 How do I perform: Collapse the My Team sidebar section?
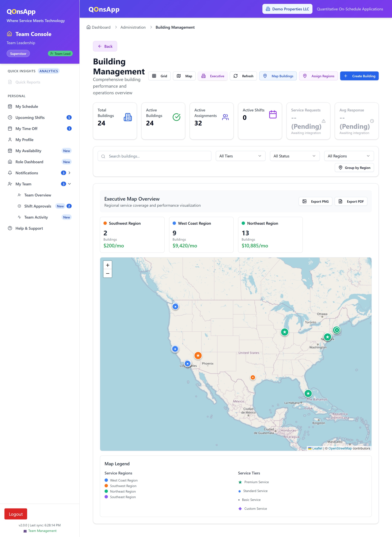[70, 184]
